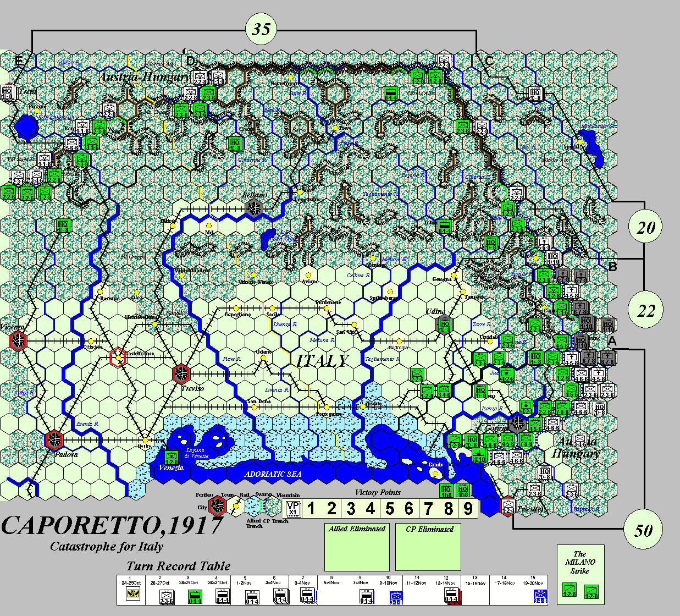Select the Padova fortress hex
The image size is (680, 616).
(54, 439)
